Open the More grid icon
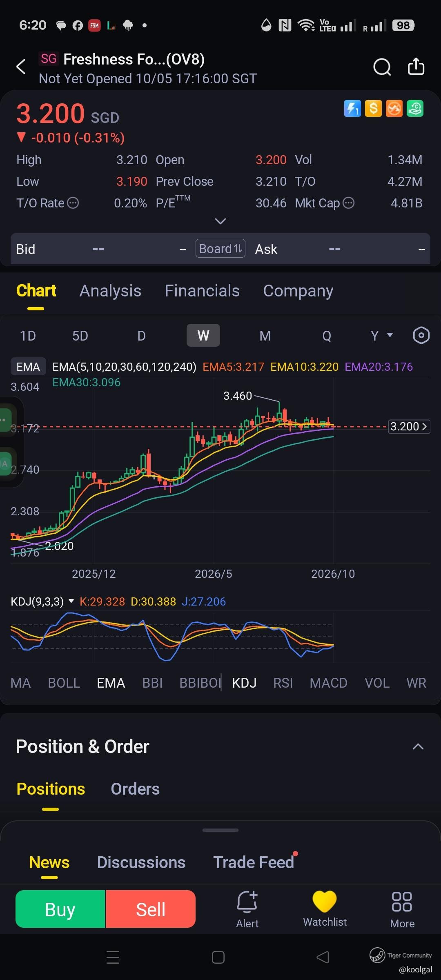The image size is (441, 980). [402, 902]
